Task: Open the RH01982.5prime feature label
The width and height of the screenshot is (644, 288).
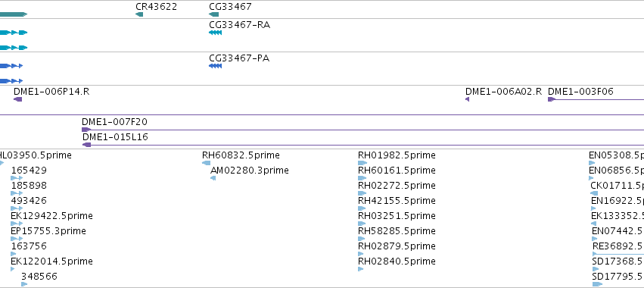Action: coord(397,155)
